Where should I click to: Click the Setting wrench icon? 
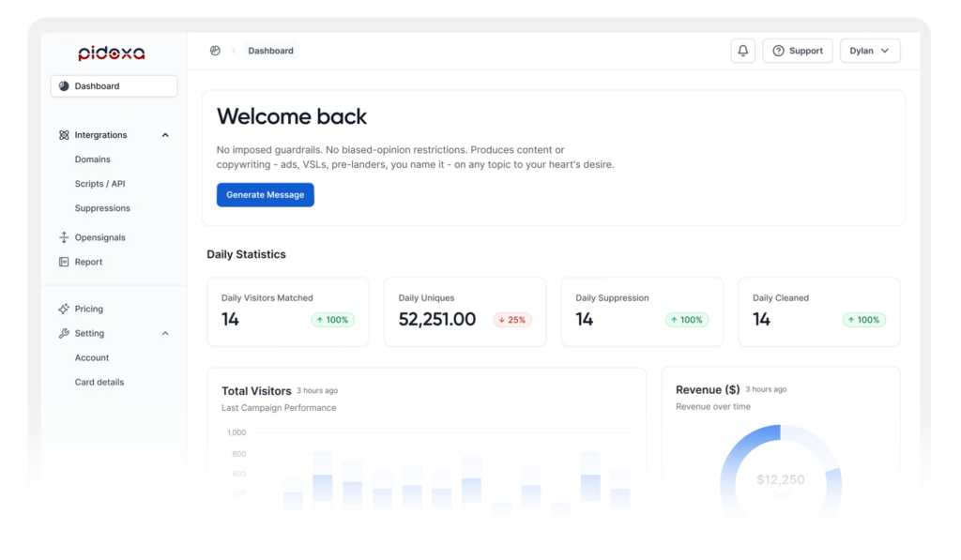point(64,333)
